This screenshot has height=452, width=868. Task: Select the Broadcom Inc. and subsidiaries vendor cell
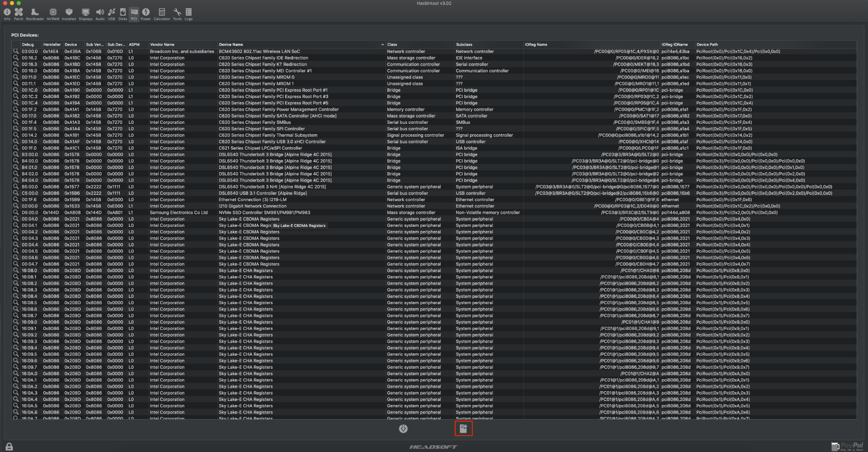(183, 52)
